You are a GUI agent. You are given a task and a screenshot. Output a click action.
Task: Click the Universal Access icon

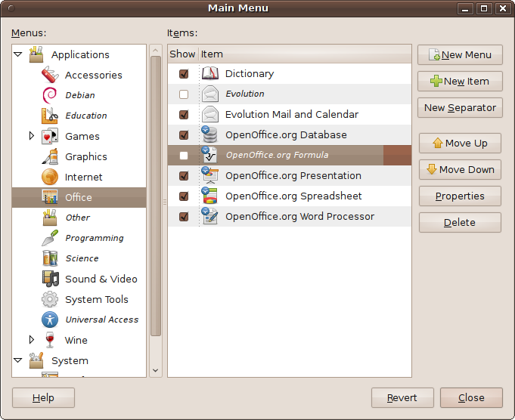tap(50, 320)
